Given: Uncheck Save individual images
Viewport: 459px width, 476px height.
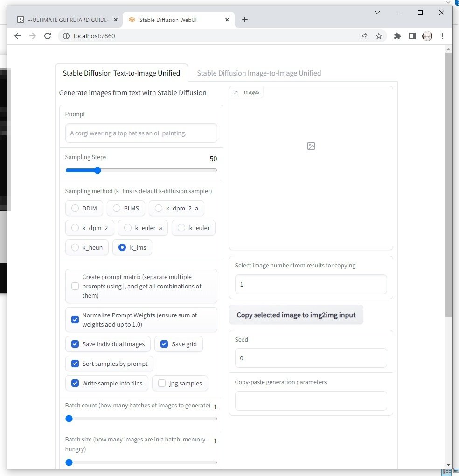Looking at the screenshot, I should pyautogui.click(x=75, y=344).
